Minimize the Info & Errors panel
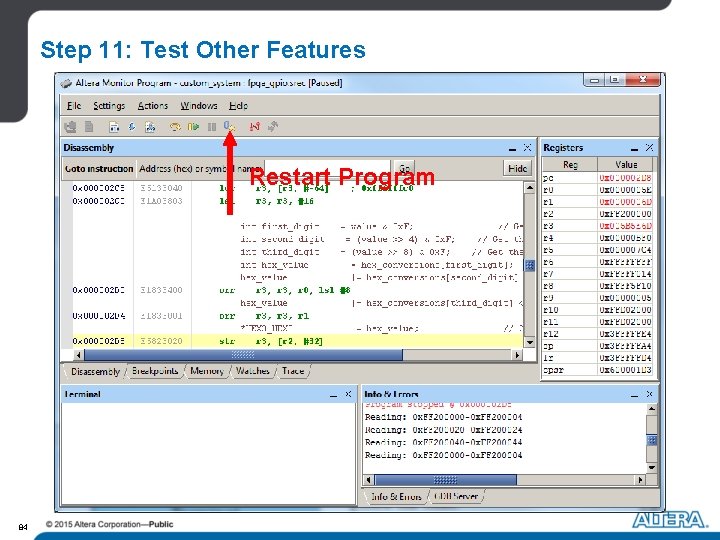Viewport: 720px width, 540px height. 635,395
